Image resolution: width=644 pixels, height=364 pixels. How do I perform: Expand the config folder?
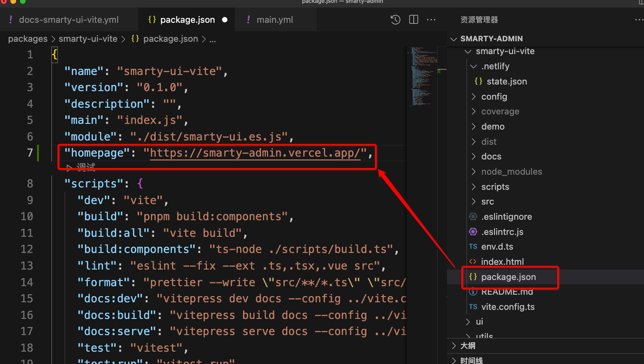tap(494, 97)
